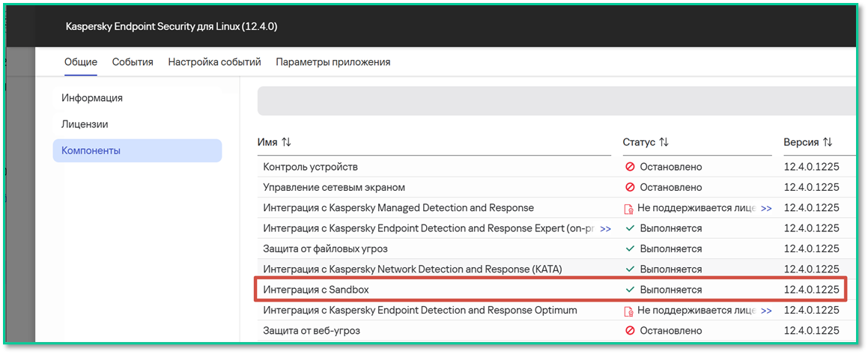868x354 pixels.
Task: Click version 12.4.0.1225 in Контроль устройств row
Action: (x=812, y=166)
